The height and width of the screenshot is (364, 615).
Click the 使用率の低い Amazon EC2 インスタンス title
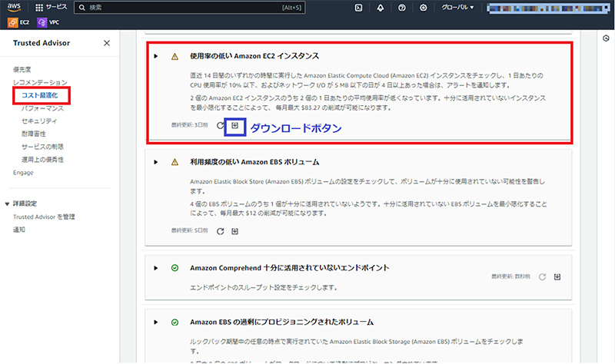click(x=254, y=56)
